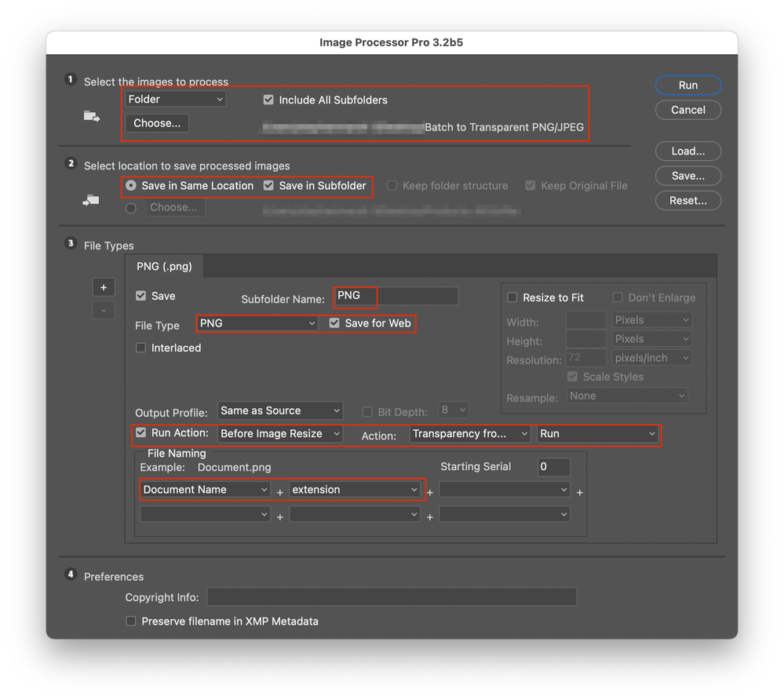The width and height of the screenshot is (784, 700).
Task: Click the Batch to Transparent PNG/JPEG path
Action: click(x=504, y=127)
